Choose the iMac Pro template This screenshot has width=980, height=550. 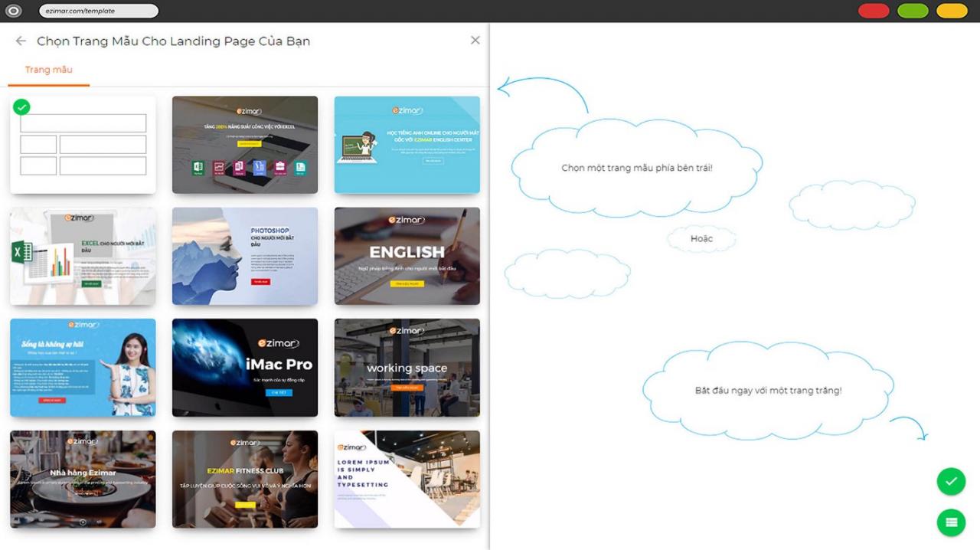point(244,368)
